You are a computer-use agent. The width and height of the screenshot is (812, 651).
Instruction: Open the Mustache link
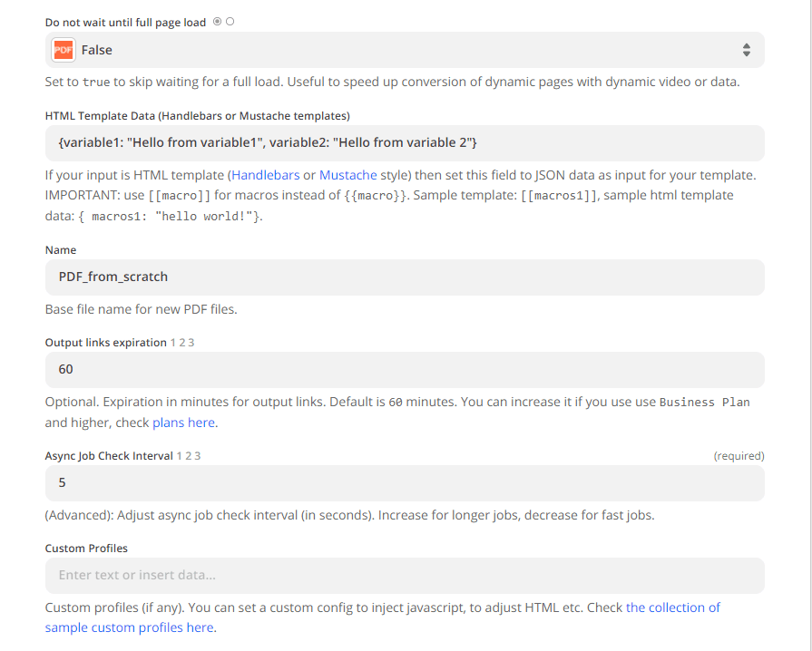pyautogui.click(x=347, y=174)
